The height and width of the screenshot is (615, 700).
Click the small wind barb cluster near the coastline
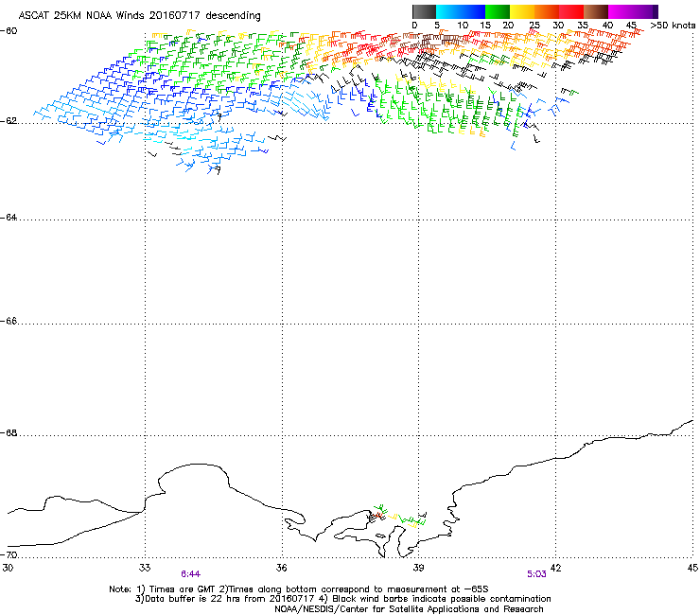click(397, 518)
